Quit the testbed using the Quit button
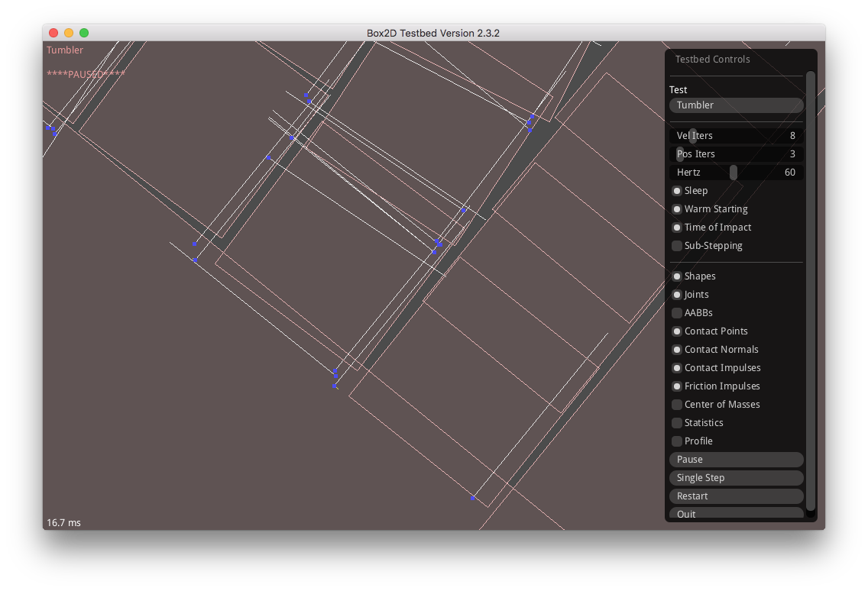Viewport: 868px width, 591px height. (x=736, y=513)
